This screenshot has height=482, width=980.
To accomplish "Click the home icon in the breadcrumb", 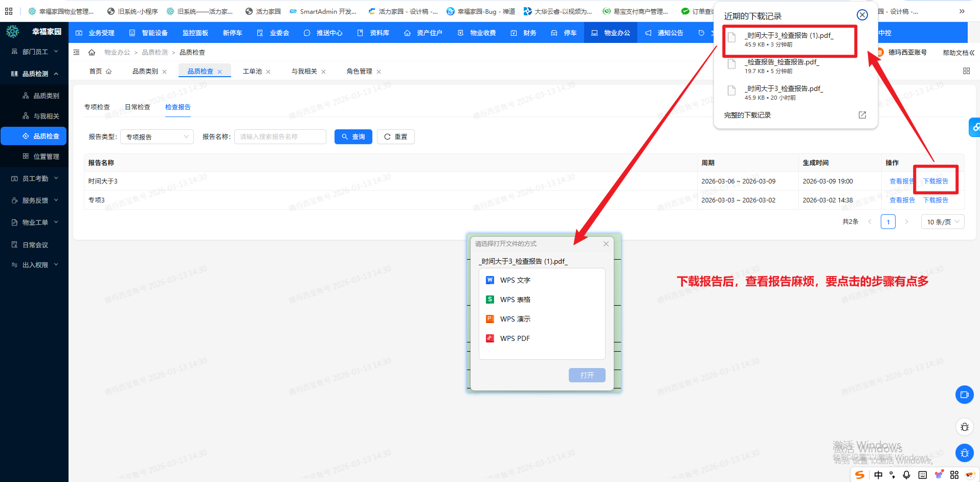I will point(92,53).
